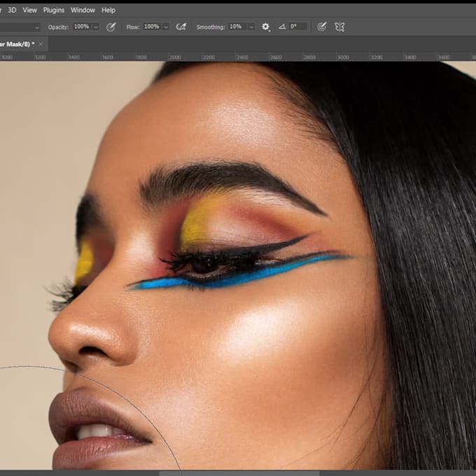Click the Opacity label
Screen dimensions: 476x476
coord(58,27)
